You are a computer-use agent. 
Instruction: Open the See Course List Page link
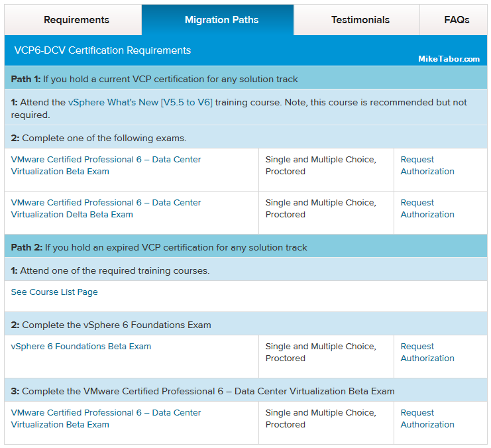coord(54,292)
